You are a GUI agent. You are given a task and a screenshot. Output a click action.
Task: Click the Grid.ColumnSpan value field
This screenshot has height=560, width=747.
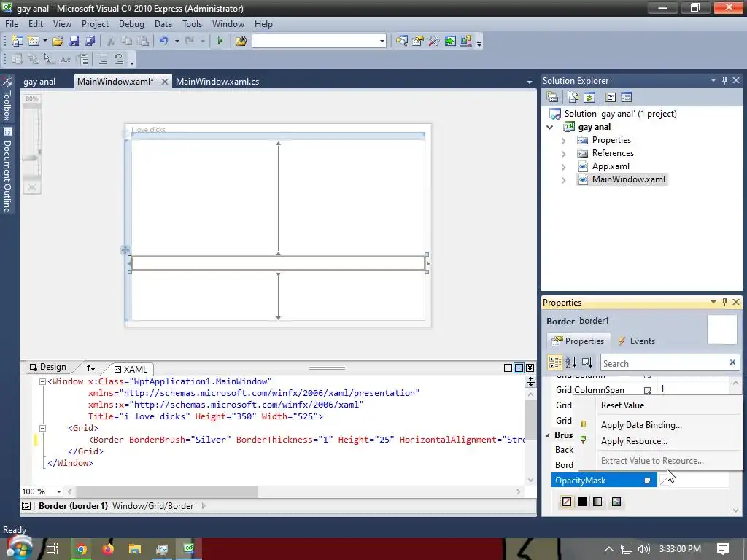692,389
